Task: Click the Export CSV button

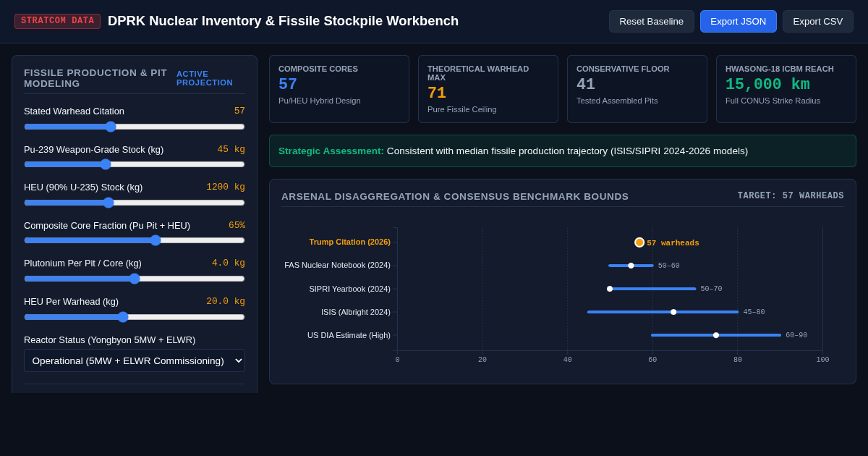Action: [x=818, y=21]
